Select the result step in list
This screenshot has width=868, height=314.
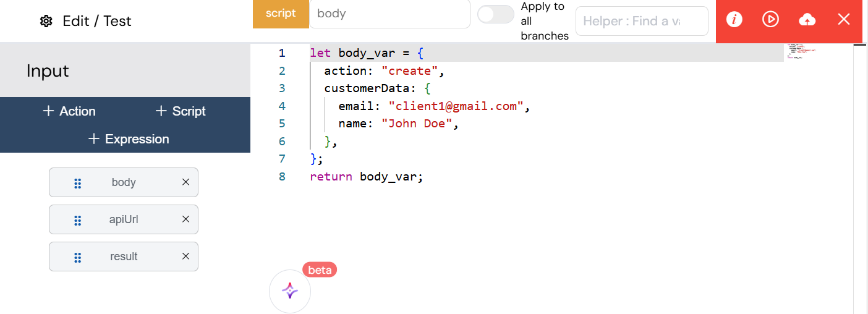124,257
